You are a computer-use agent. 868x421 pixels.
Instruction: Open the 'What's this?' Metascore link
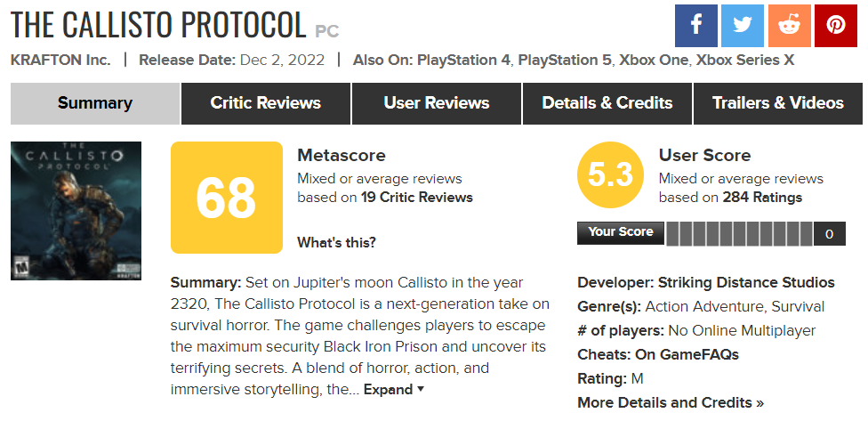[x=336, y=243]
